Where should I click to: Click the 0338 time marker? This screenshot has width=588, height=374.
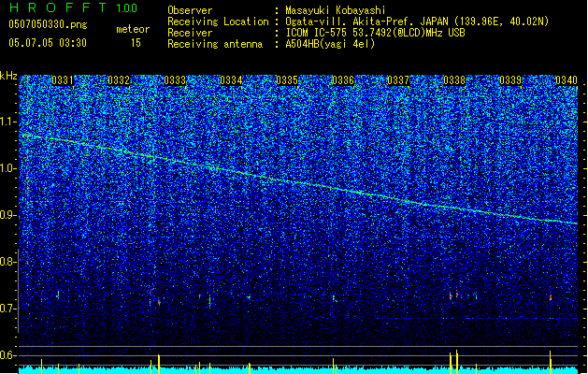tap(454, 80)
